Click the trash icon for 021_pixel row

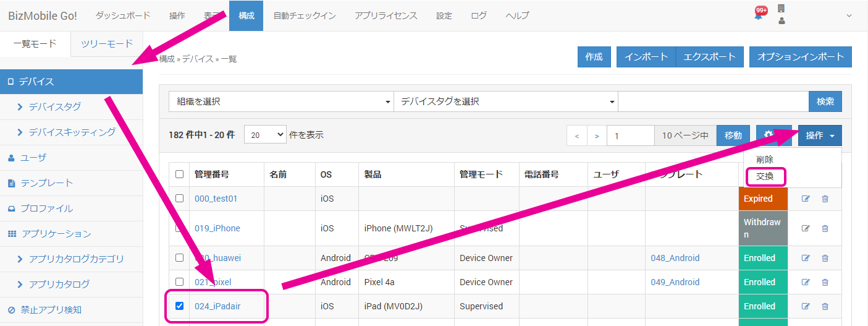(825, 282)
